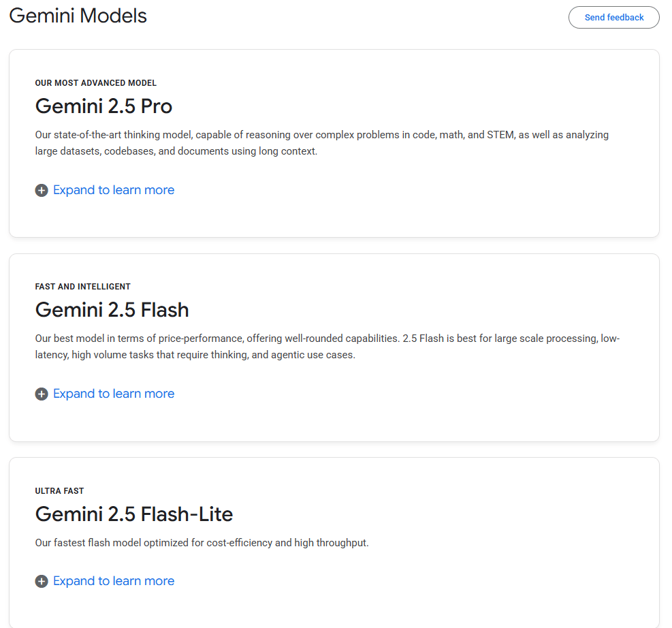The height and width of the screenshot is (628, 672).
Task: Click the 'state-of-the-art thinking model' description line
Action: tap(321, 135)
